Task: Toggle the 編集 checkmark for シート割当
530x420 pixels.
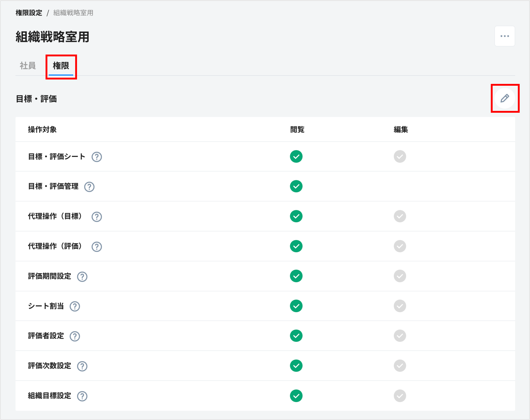Action: (400, 306)
